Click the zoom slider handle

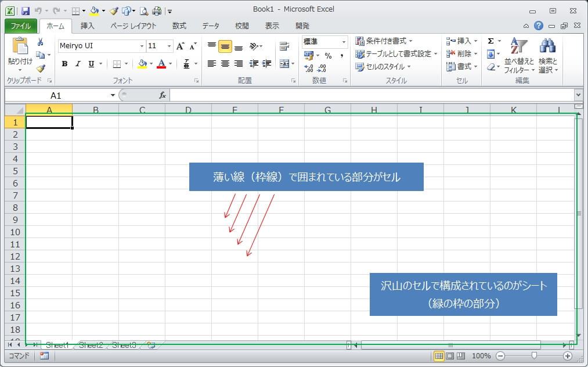pyautogui.click(x=534, y=355)
